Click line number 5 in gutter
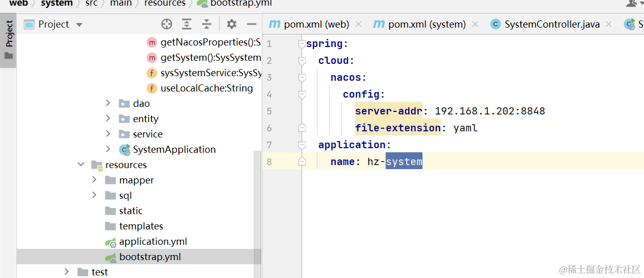Screen dimensions: 644x278 tap(269, 111)
